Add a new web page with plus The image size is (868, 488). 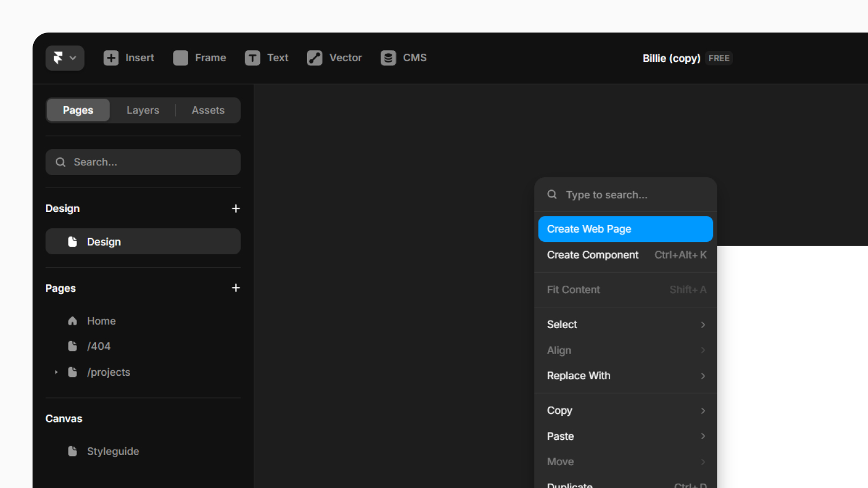235,288
